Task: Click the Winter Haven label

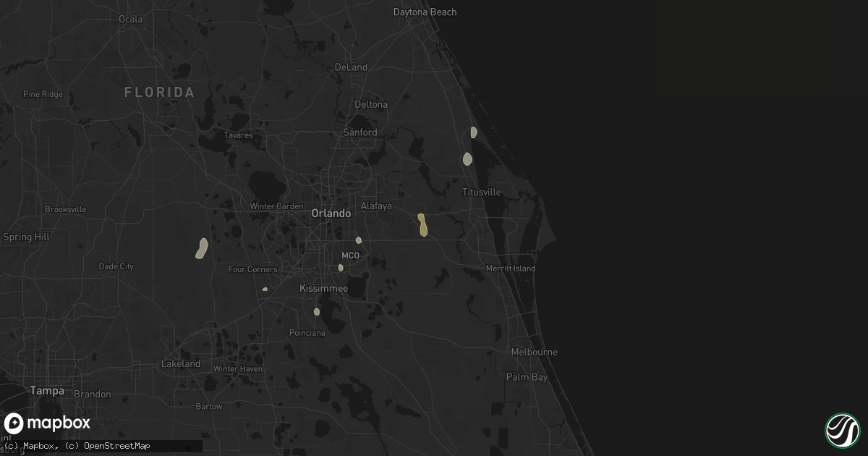Action: click(x=238, y=368)
